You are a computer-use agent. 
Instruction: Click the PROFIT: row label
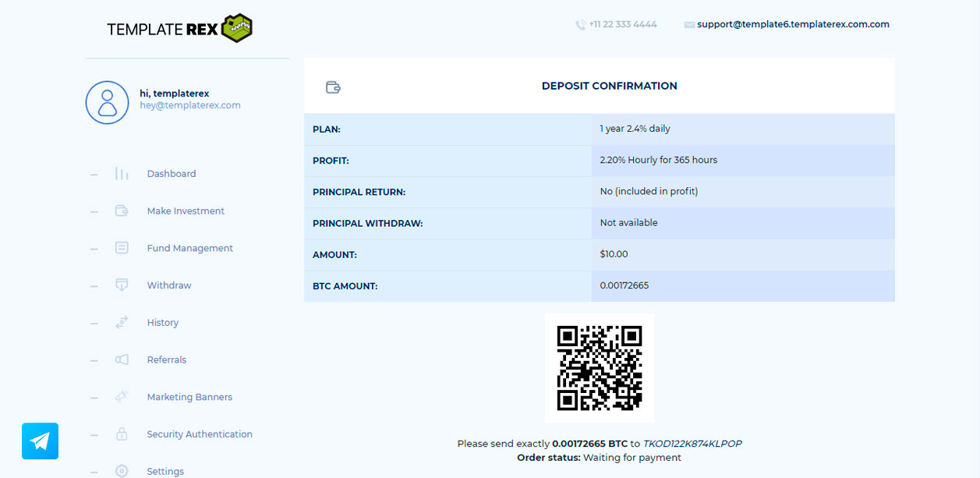pos(331,161)
